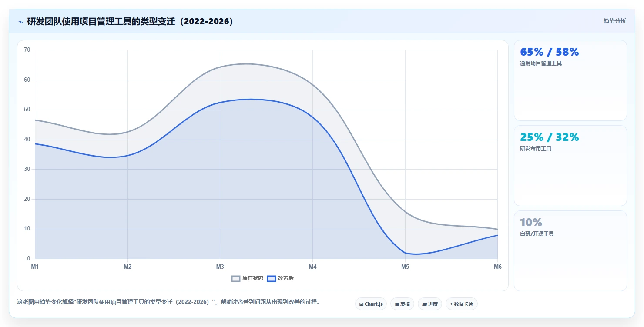This screenshot has height=327, width=644.
Task: Open the Chart.js tag chip
Action: 371,304
